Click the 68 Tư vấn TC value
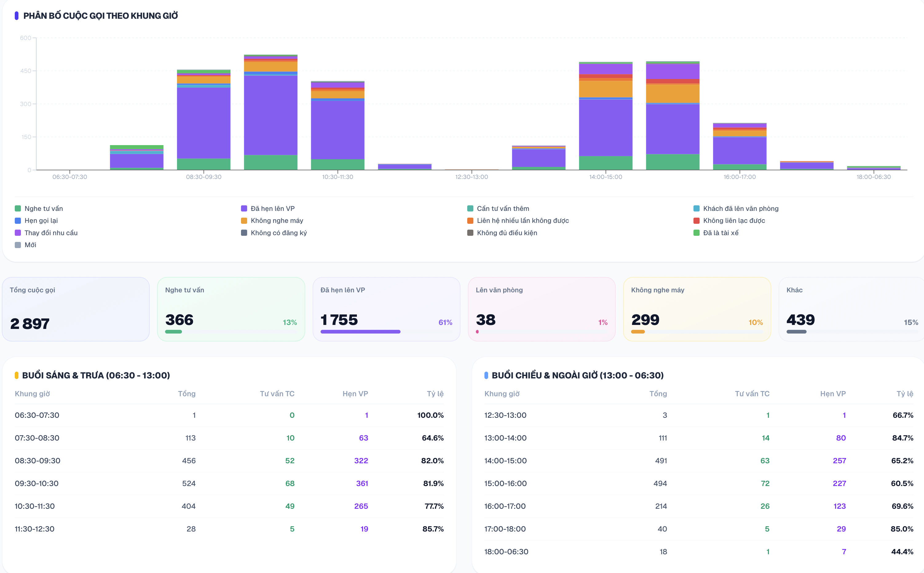Image resolution: width=924 pixels, height=573 pixels. pos(290,483)
